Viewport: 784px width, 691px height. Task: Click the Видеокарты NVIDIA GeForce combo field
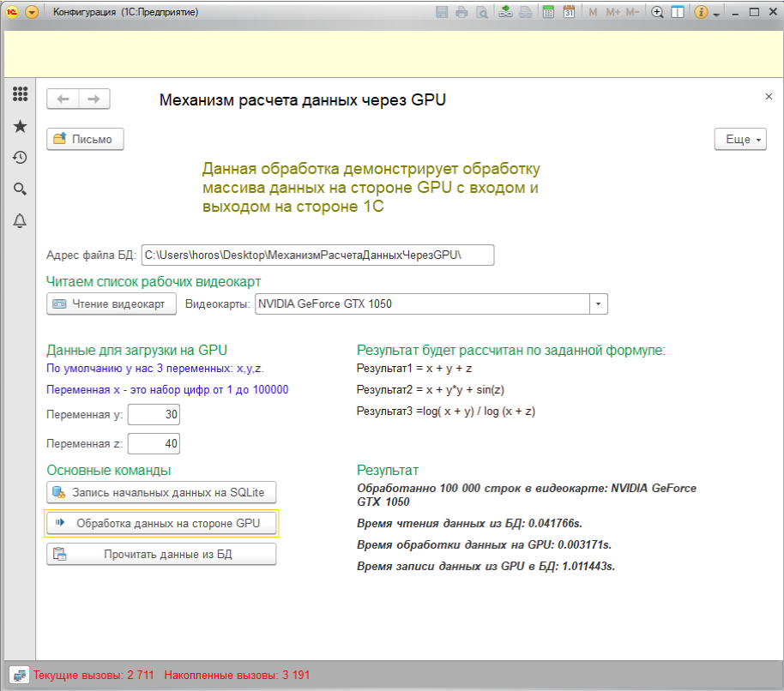pyautogui.click(x=422, y=303)
